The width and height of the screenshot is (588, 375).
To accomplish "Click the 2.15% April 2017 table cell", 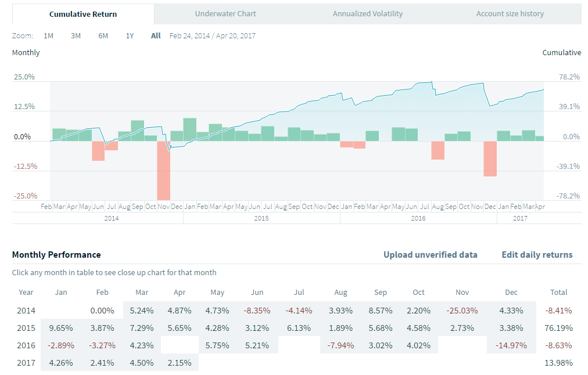I will click(x=180, y=363).
